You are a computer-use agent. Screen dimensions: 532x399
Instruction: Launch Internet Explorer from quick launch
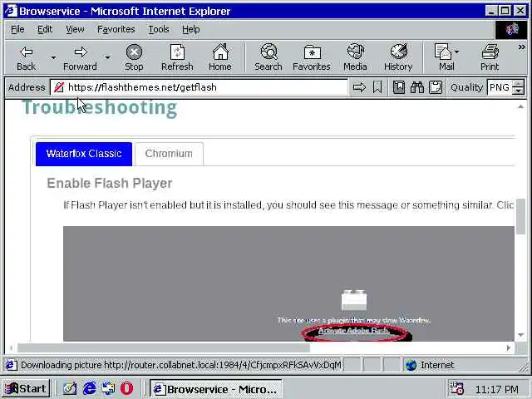pyautogui.click(x=89, y=388)
